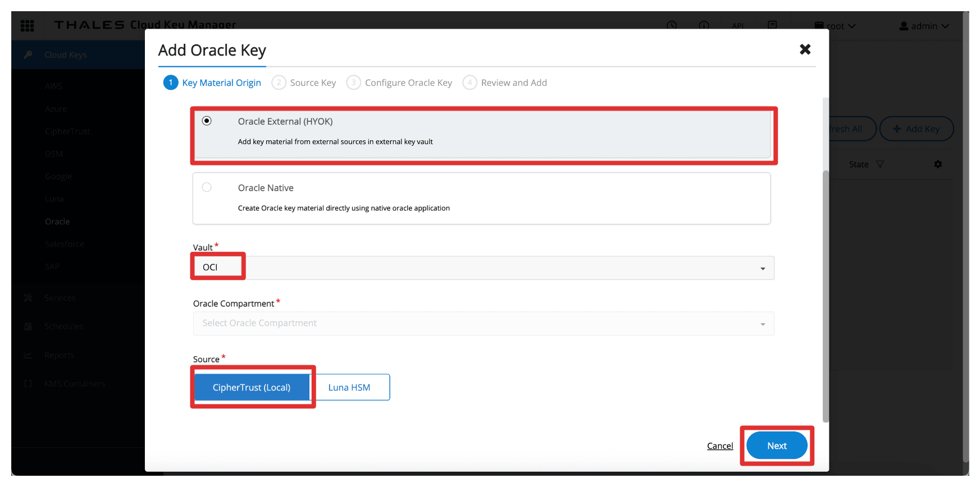Open Reports in the sidebar
Image resolution: width=980 pixels, height=487 pixels.
point(59,355)
